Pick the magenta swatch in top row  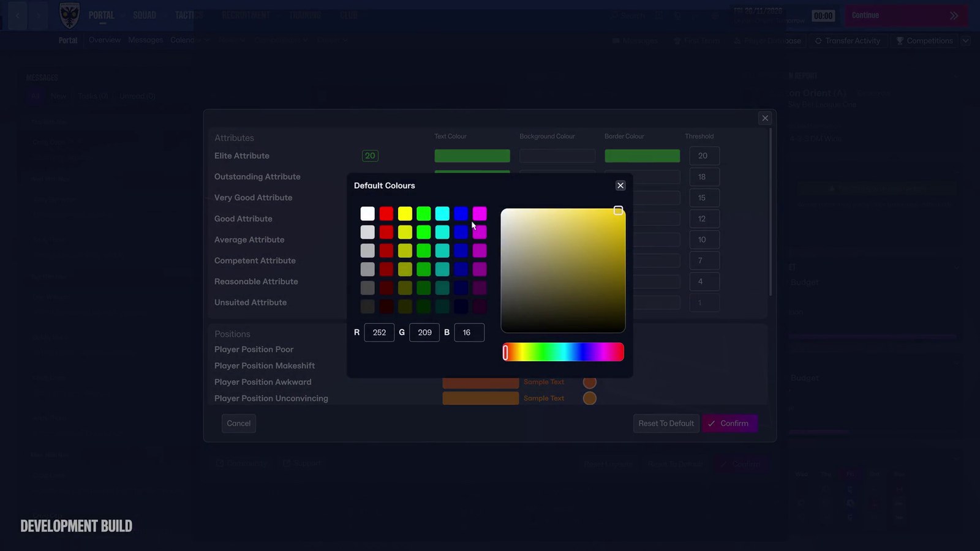click(x=480, y=214)
